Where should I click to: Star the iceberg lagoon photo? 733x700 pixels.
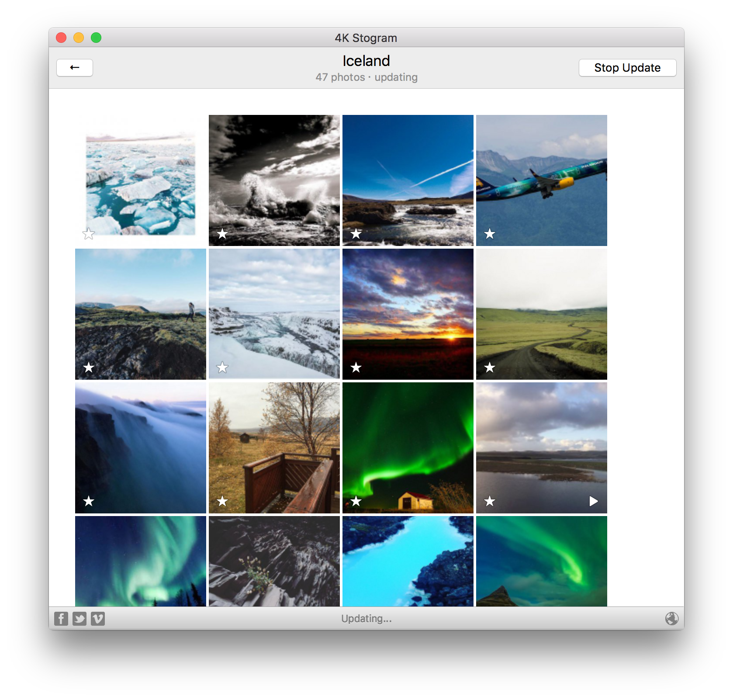point(88,235)
